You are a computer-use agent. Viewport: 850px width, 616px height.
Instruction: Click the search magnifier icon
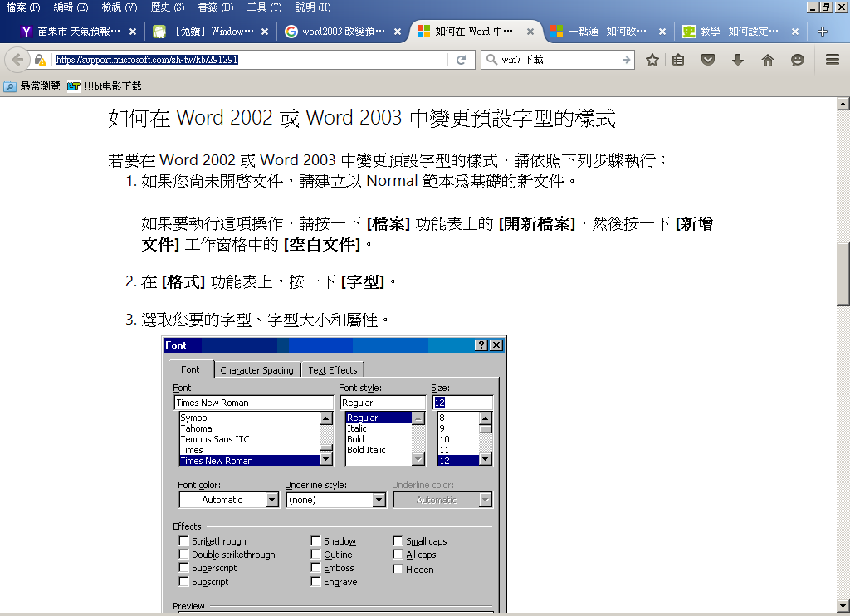[491, 59]
